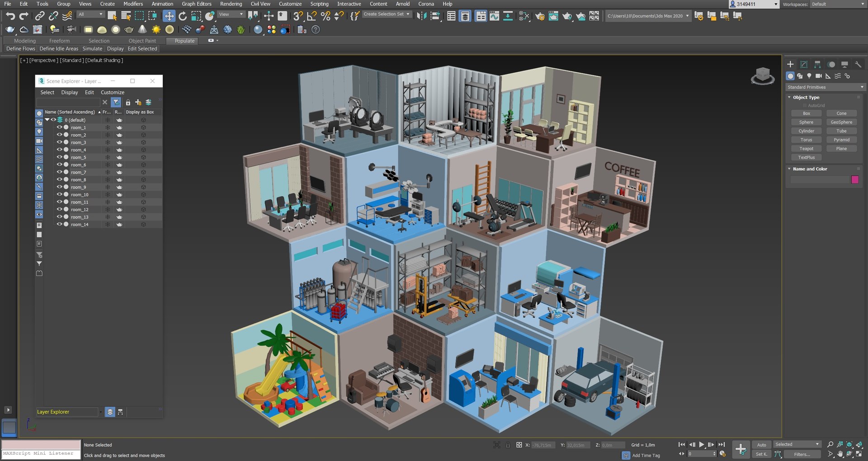Image resolution: width=868 pixels, height=461 pixels.
Task: Click the Pan View hand icon
Action: click(x=840, y=454)
